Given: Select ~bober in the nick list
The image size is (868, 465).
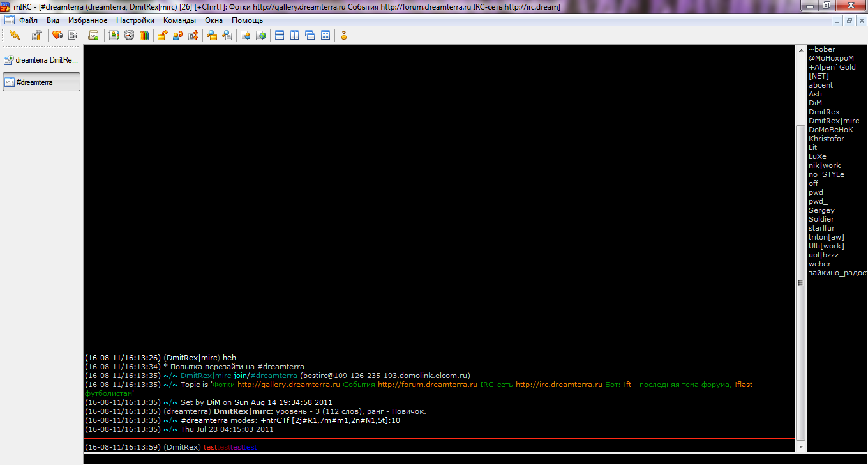Looking at the screenshot, I should [x=821, y=49].
